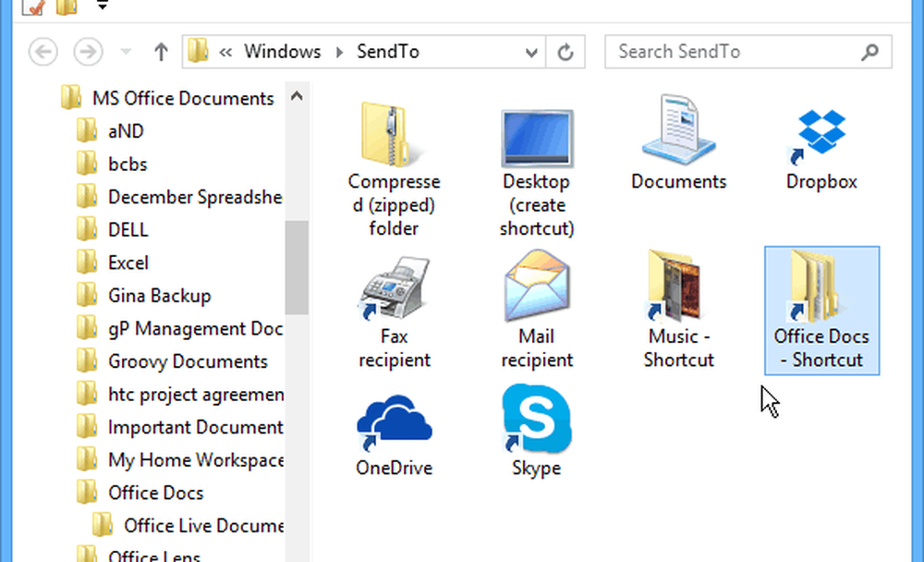924x562 pixels.
Task: Open Important Documents folder in tree
Action: pos(194,427)
